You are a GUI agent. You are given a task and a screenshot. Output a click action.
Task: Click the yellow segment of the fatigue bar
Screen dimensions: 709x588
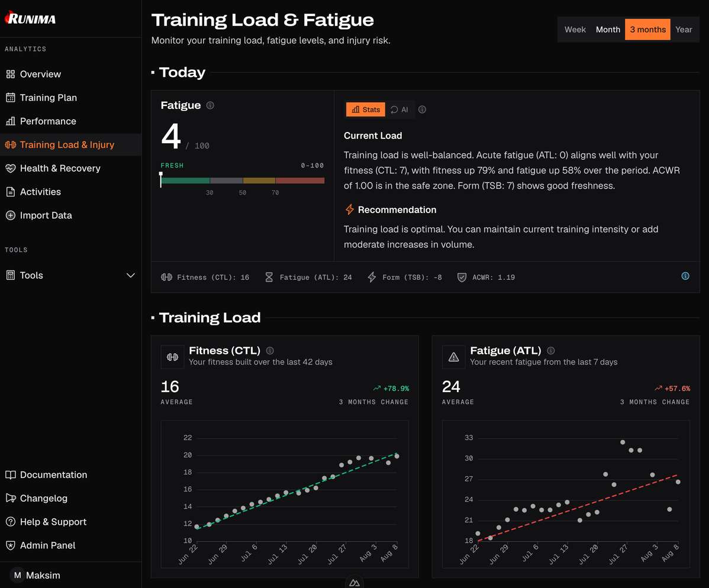click(259, 180)
